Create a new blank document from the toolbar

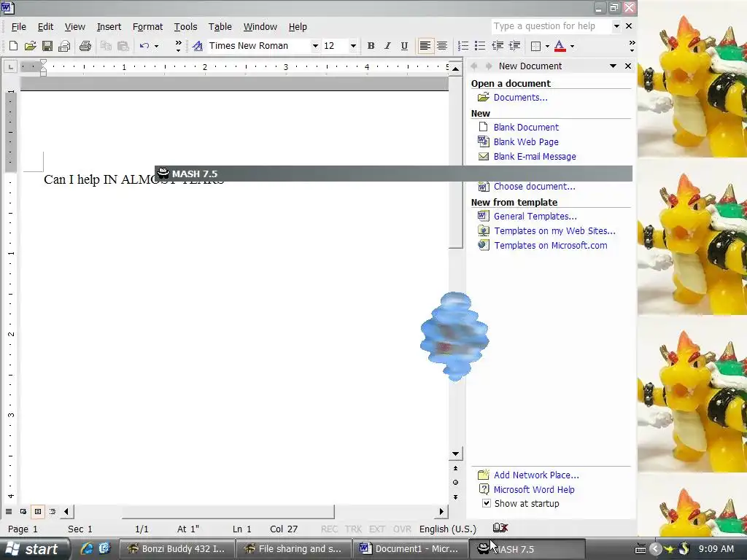pos(13,46)
